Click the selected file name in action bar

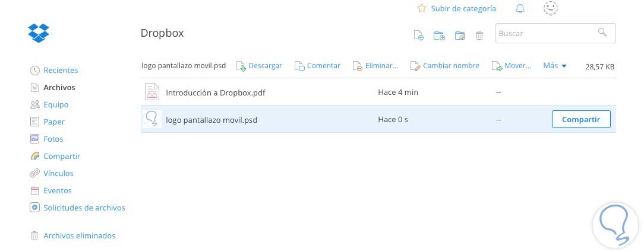click(x=184, y=66)
